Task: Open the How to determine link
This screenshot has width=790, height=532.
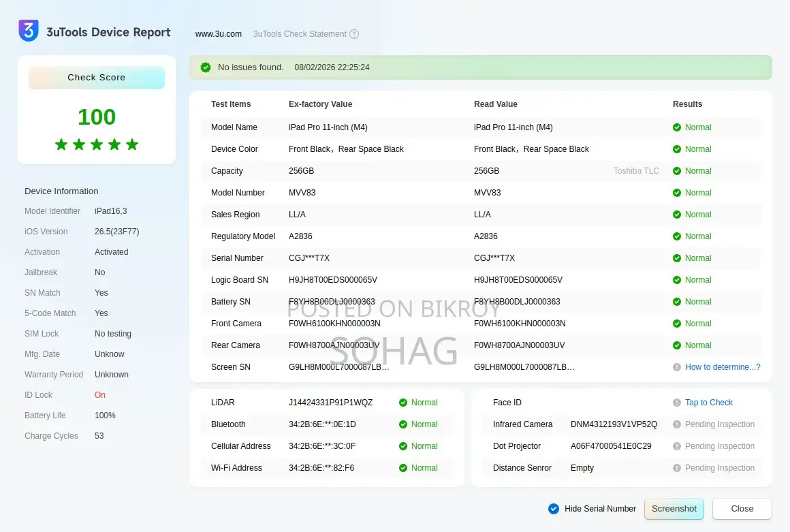Action: tap(723, 367)
